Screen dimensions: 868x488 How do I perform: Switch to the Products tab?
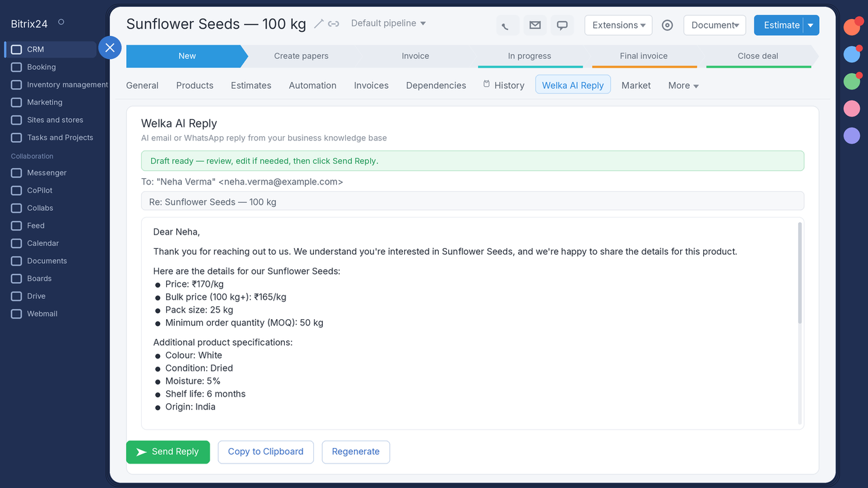(x=195, y=85)
